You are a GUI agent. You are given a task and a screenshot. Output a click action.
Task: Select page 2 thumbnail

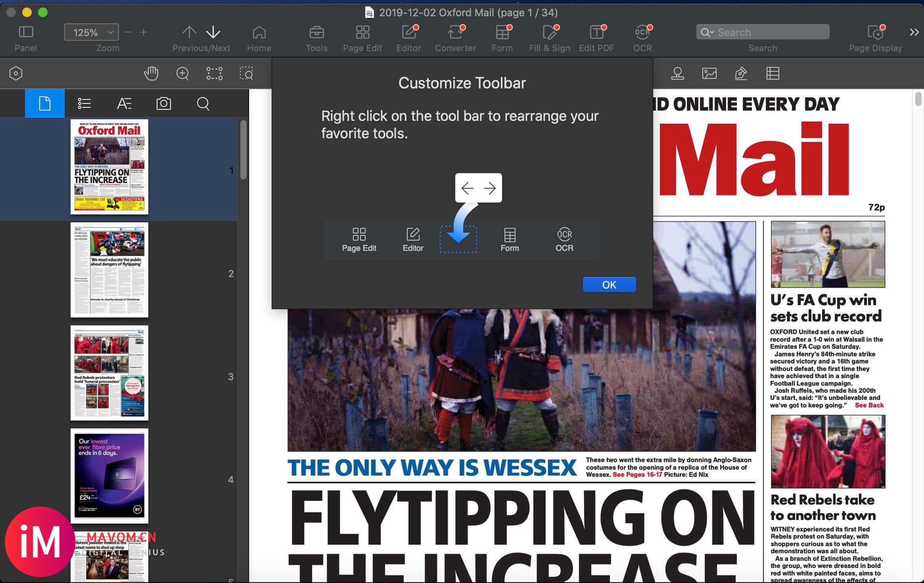pos(109,270)
